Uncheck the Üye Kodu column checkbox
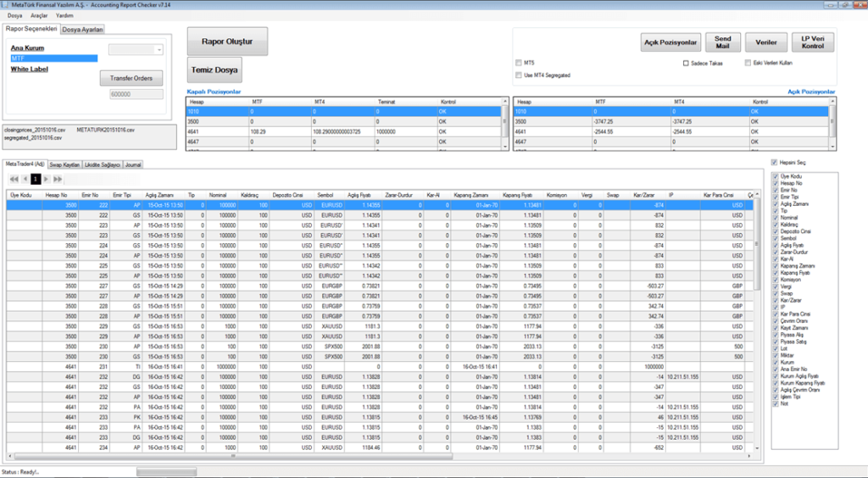The width and height of the screenshot is (868, 478). pyautogui.click(x=776, y=176)
